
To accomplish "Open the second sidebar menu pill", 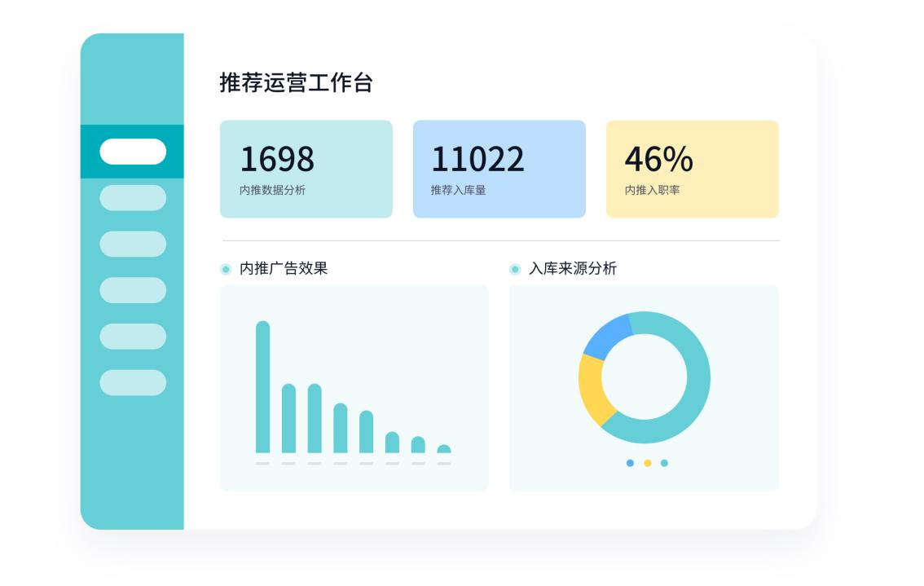I will 133,198.
